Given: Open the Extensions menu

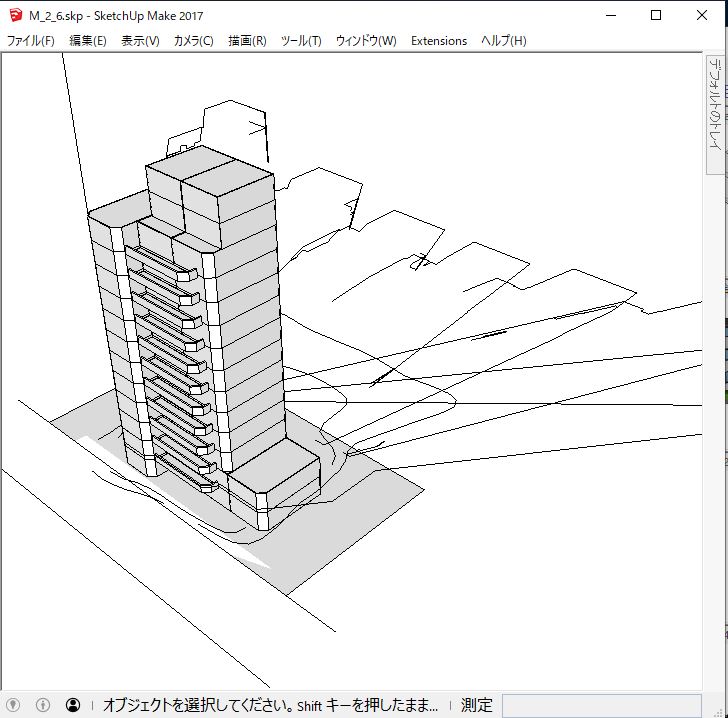Looking at the screenshot, I should (x=439, y=41).
